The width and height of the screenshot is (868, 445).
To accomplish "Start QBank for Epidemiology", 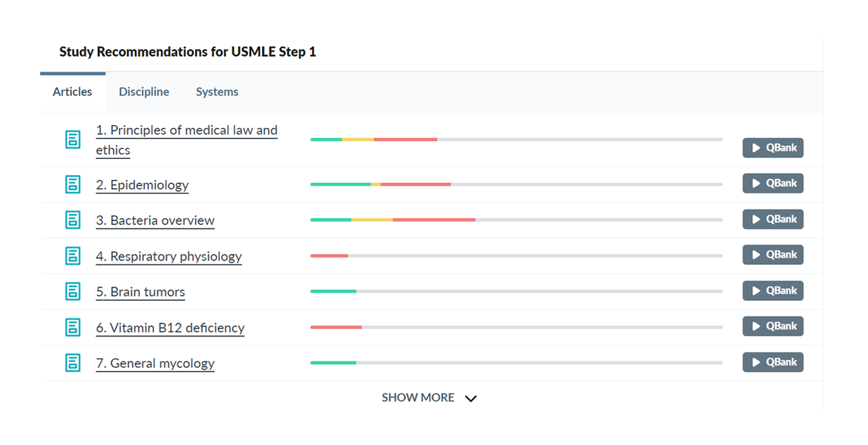I will tap(773, 183).
